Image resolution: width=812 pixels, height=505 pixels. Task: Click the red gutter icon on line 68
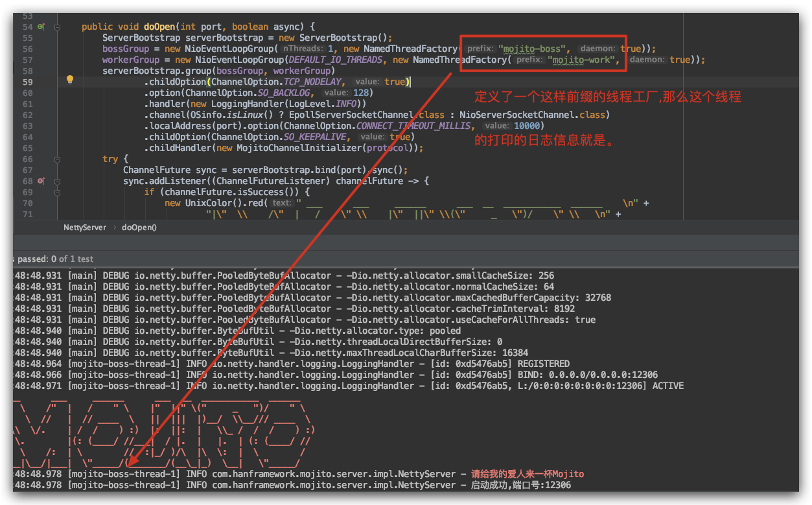41,181
